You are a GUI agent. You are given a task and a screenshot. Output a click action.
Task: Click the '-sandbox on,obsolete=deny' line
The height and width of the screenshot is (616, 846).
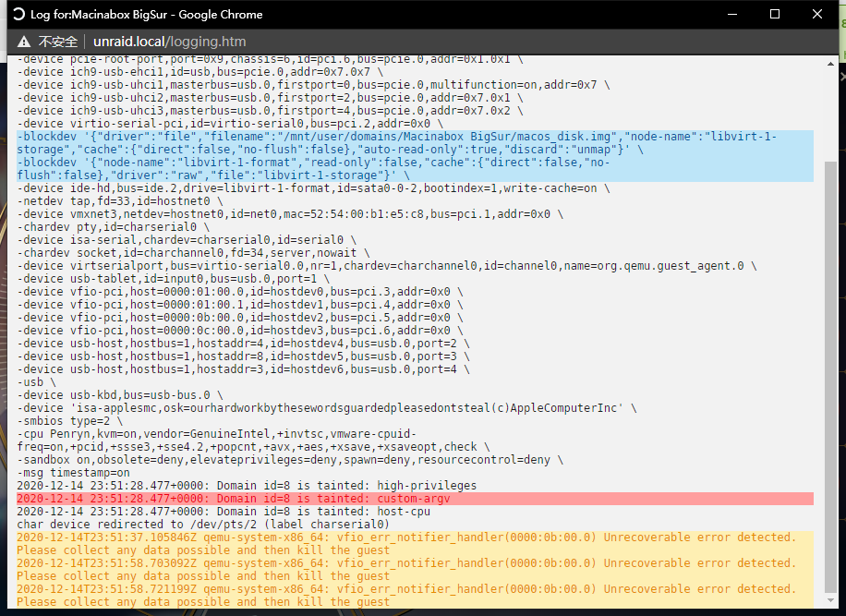(x=290, y=460)
